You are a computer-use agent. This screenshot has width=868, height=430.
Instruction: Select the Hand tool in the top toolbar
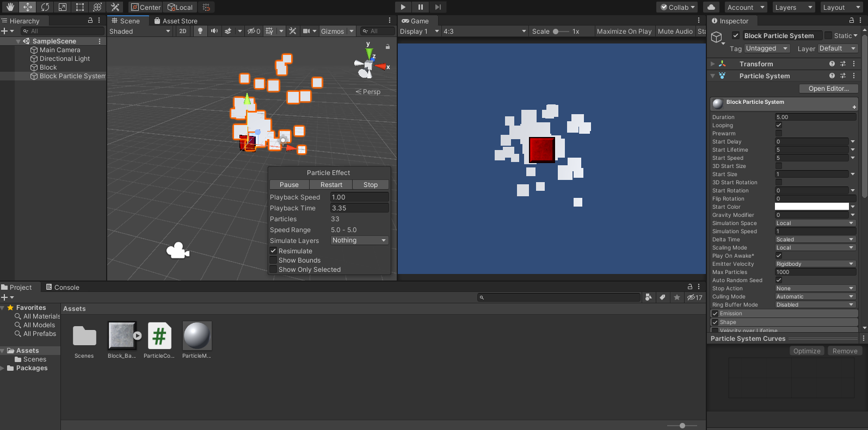click(x=10, y=7)
